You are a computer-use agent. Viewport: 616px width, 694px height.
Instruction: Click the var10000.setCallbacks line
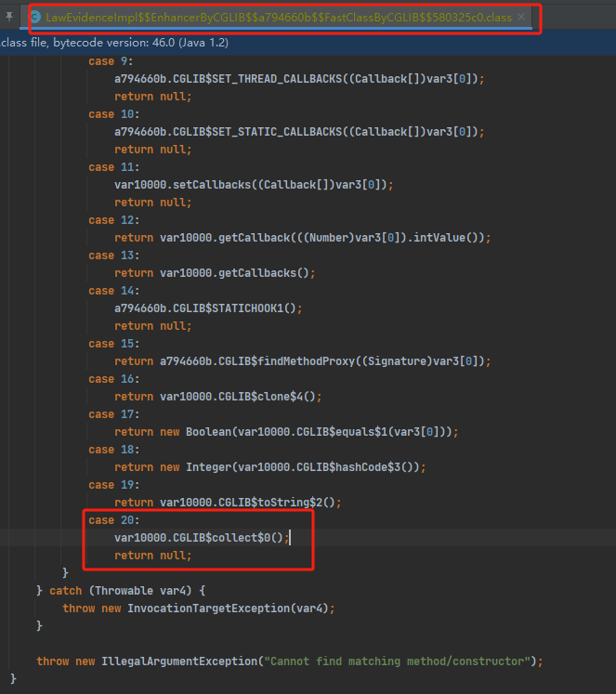pyautogui.click(x=254, y=185)
